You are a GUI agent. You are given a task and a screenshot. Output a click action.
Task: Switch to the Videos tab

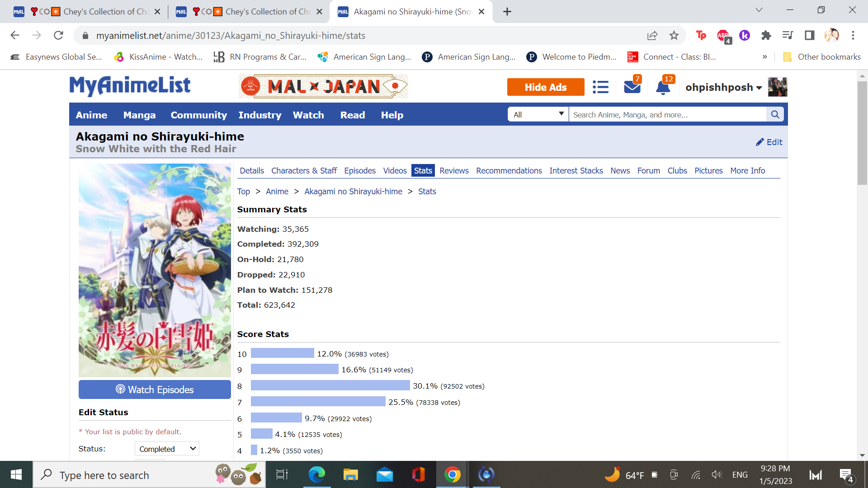coord(395,170)
